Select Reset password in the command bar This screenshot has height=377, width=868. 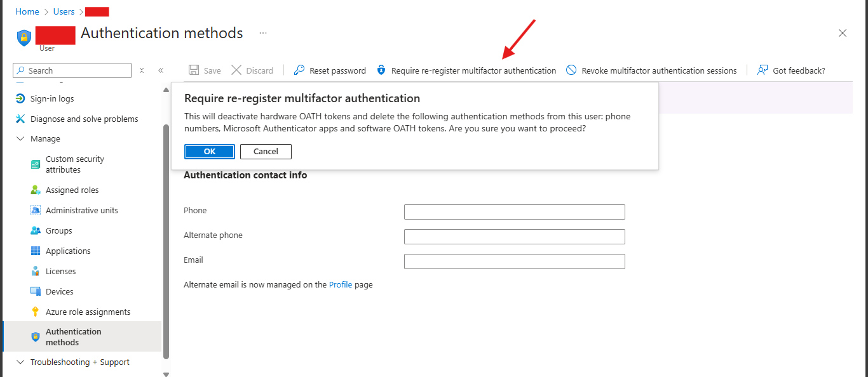[x=330, y=70]
